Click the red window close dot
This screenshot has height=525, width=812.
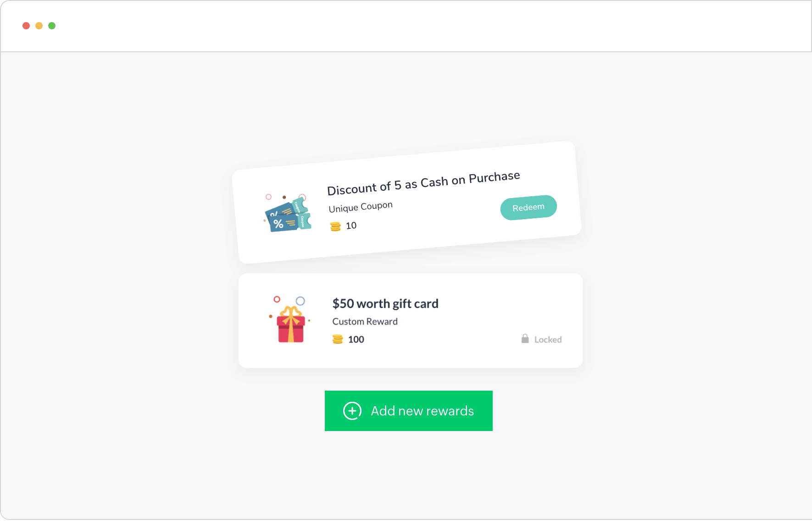point(26,26)
